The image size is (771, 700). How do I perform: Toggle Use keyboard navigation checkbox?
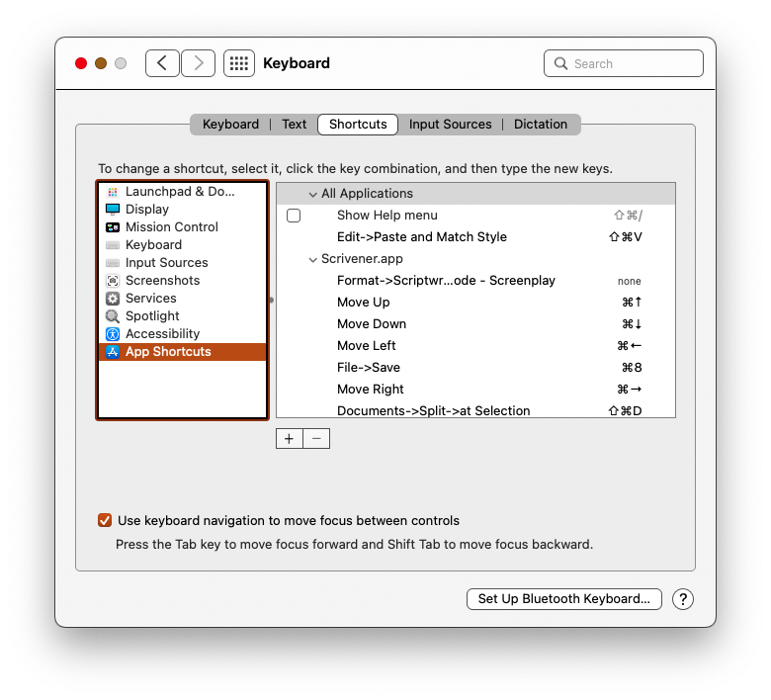tap(105, 520)
